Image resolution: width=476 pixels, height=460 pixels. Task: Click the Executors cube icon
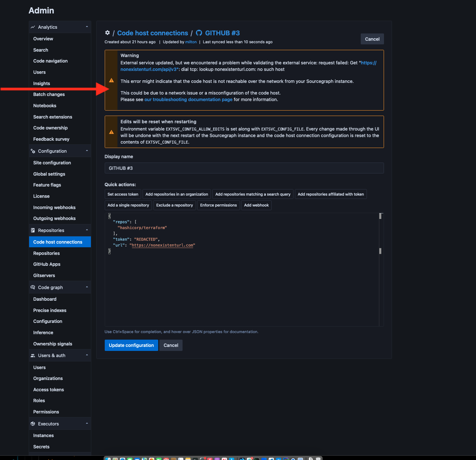click(x=33, y=424)
